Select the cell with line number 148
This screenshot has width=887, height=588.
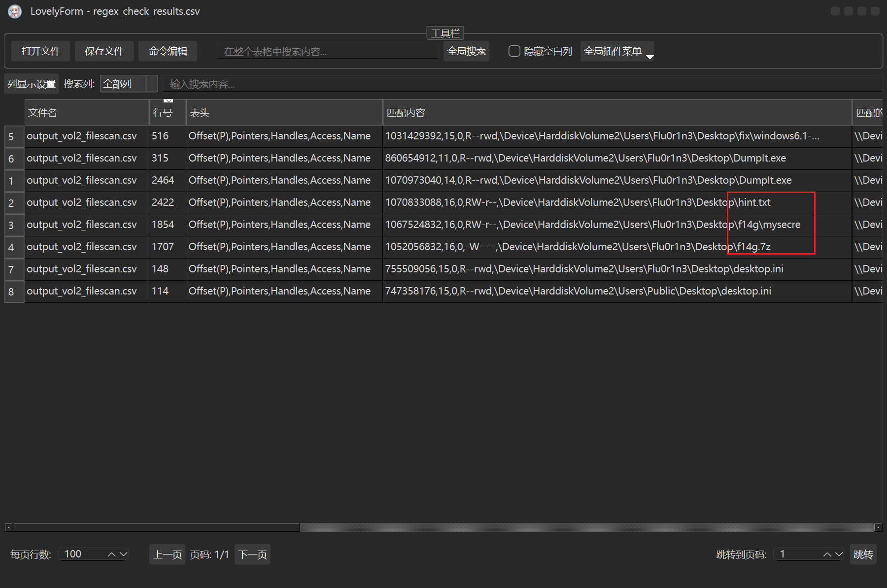168,269
